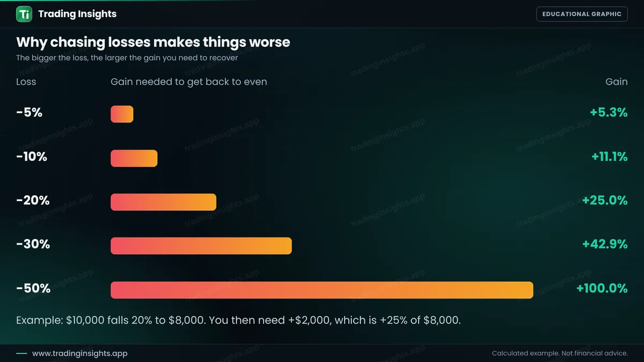The height and width of the screenshot is (362, 644).
Task: Open the www.tradinginsights.app footer link
Action: [x=80, y=353]
